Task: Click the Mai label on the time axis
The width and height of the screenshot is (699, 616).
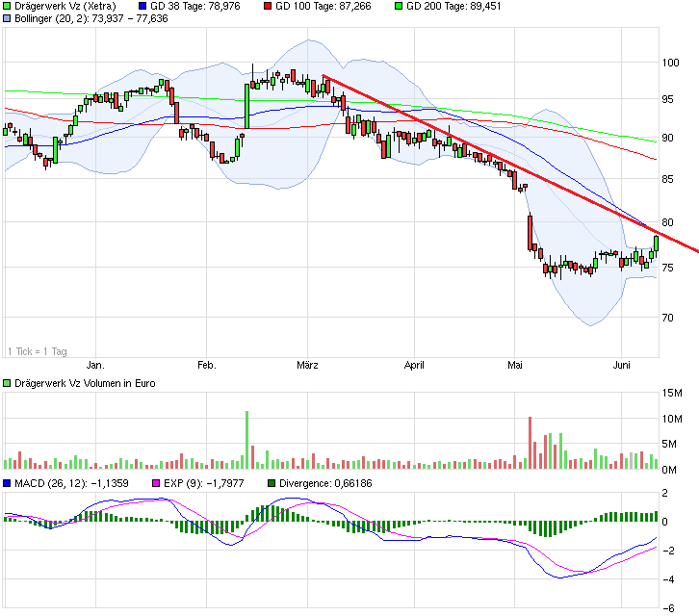Action: point(514,366)
